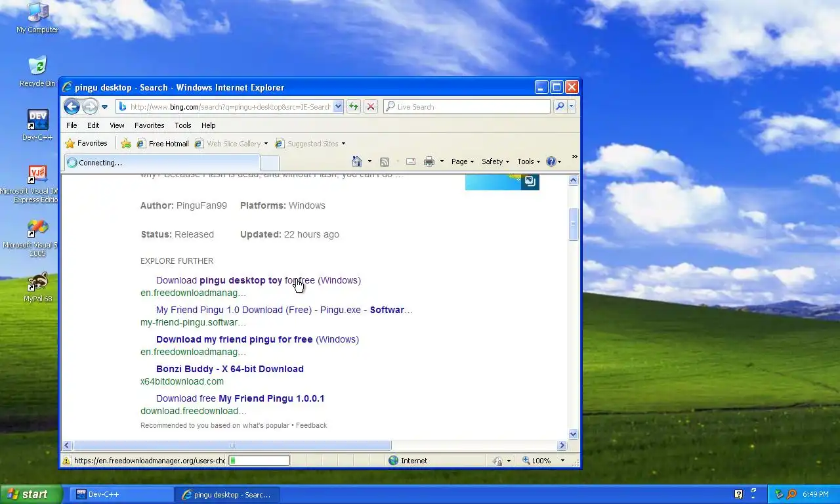840x504 pixels.
Task: Expand the command bar overflow chevron
Action: pyautogui.click(x=575, y=157)
